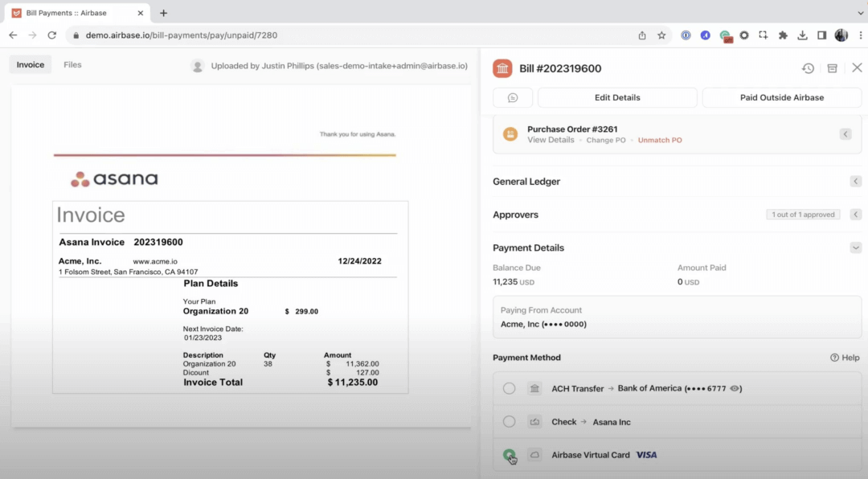Click the ACH Transfer bank icon
This screenshot has width=868, height=479.
tap(534, 389)
